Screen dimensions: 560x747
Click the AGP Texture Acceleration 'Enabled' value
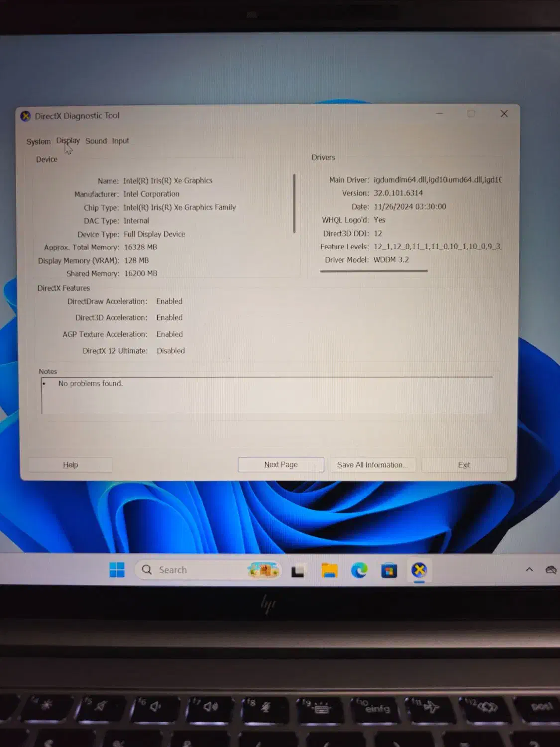pyautogui.click(x=170, y=334)
